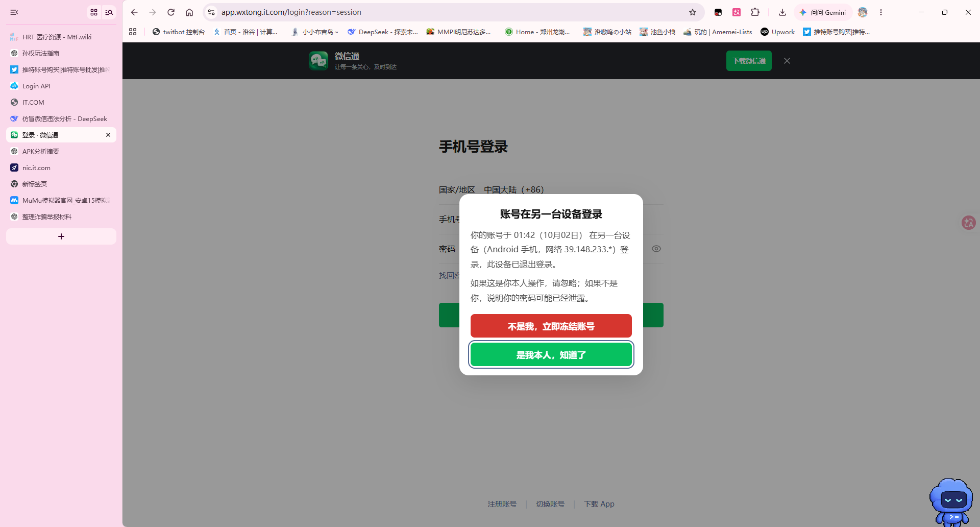Viewport: 980px width, 527px height.
Task: Open the browser three-dot menu
Action: pos(881,12)
